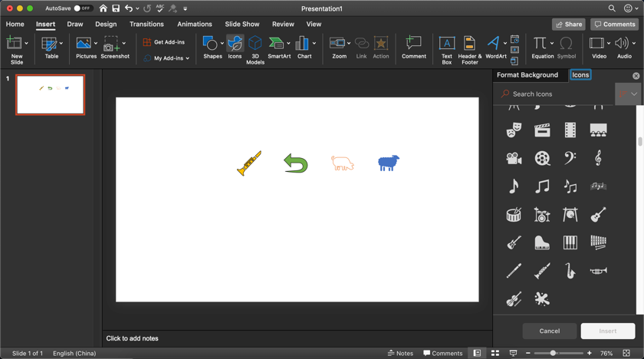Pick the treble clef icon
The image size is (644, 359).
coord(599,158)
